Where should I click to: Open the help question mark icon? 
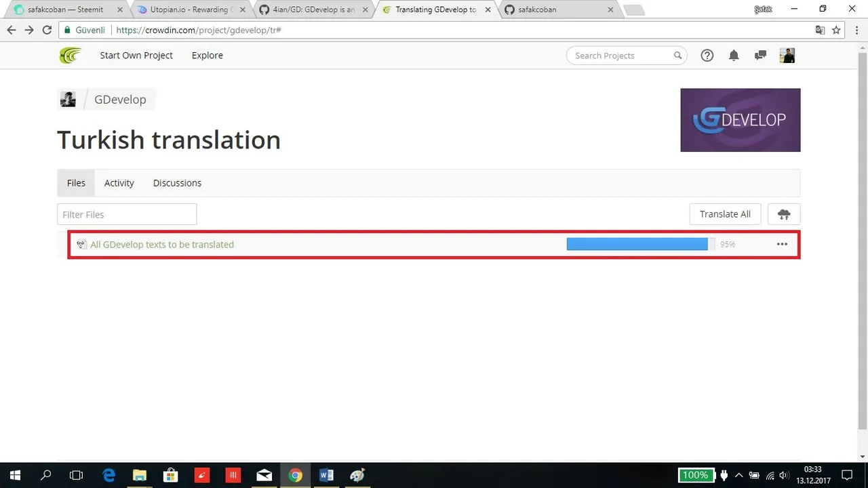707,56
